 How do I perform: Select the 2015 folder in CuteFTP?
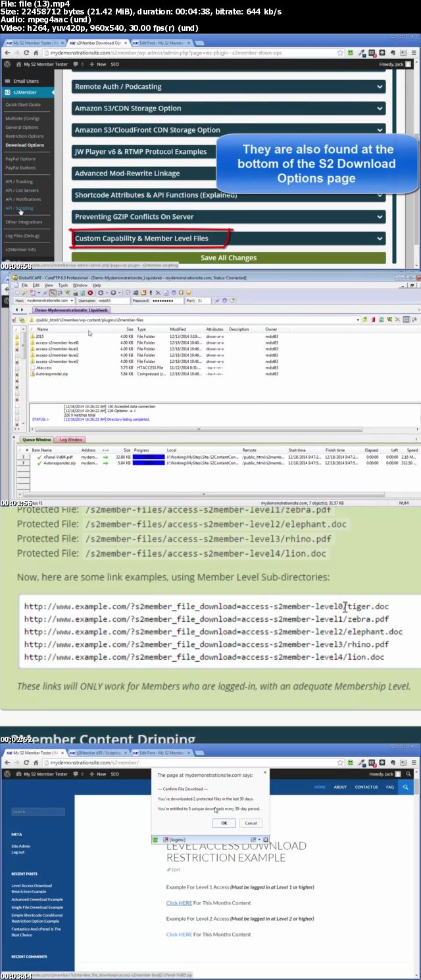(39, 337)
